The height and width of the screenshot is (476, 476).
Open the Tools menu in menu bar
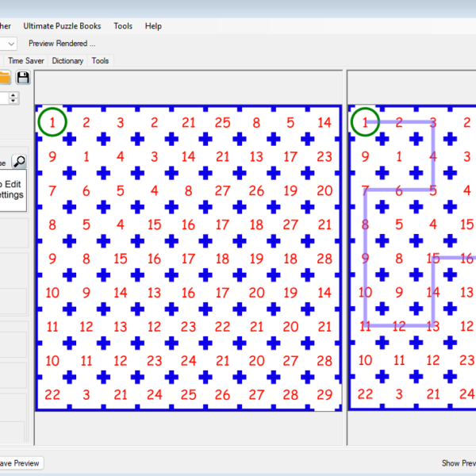point(123,26)
